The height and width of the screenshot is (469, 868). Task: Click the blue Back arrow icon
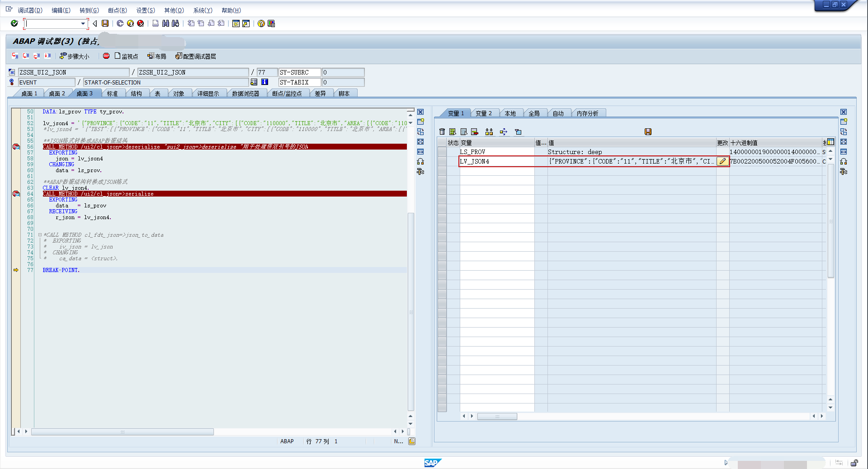coord(120,23)
